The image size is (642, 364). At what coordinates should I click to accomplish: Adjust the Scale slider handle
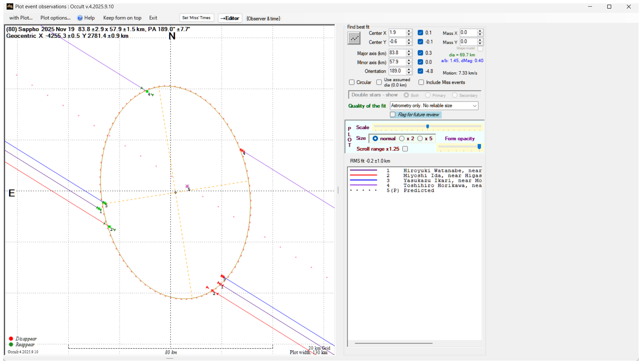click(428, 126)
